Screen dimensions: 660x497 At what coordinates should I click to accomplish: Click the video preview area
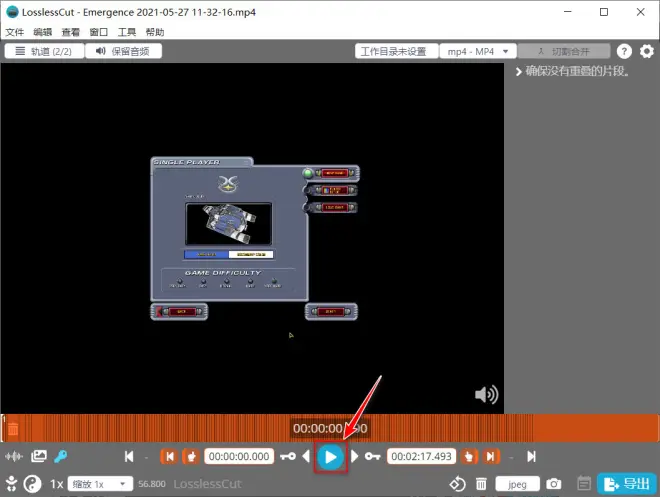click(253, 238)
